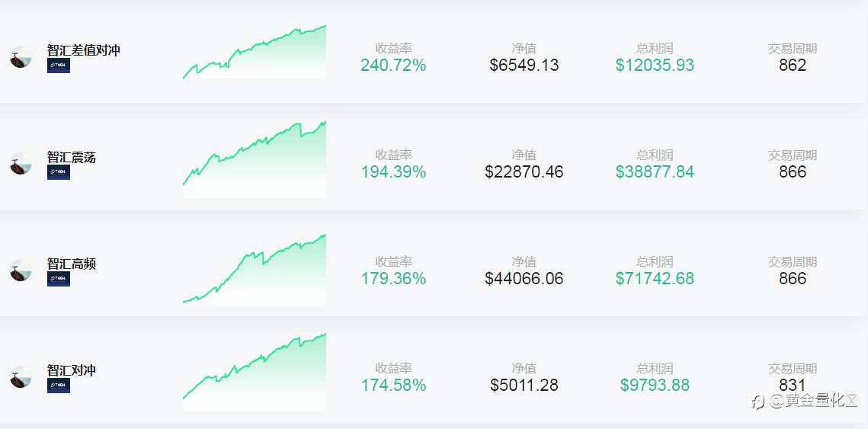Open the 智汇对冲 strategy name link
The width and height of the screenshot is (868, 429).
[72, 370]
